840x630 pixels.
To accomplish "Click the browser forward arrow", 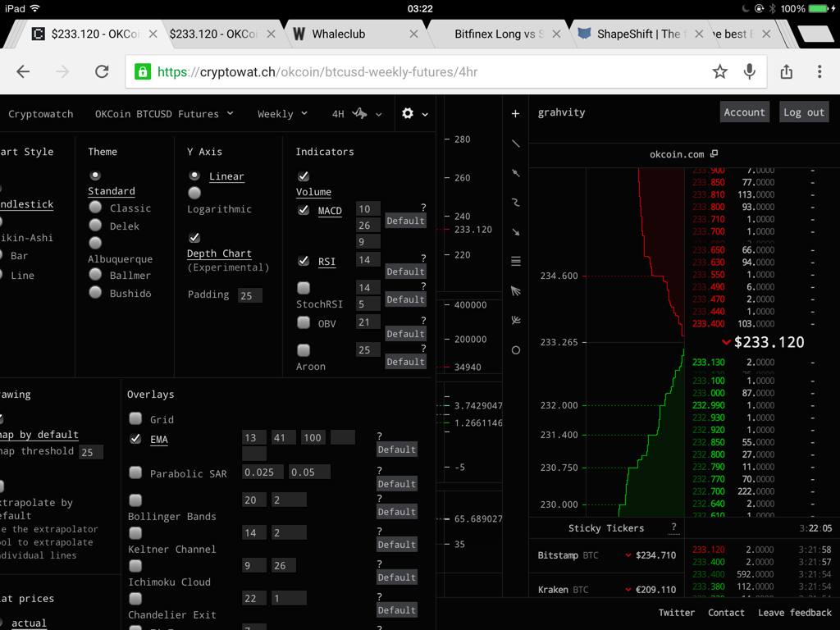I will (x=62, y=71).
